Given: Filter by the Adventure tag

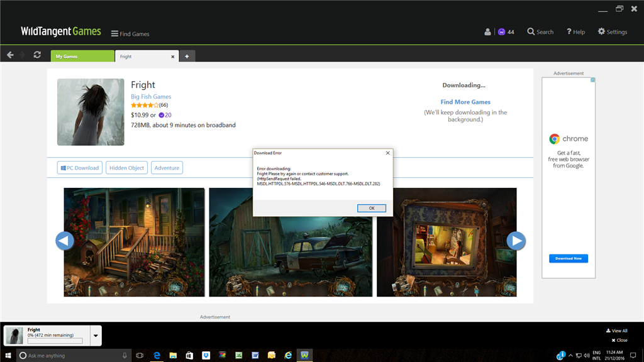Looking at the screenshot, I should coord(167,167).
